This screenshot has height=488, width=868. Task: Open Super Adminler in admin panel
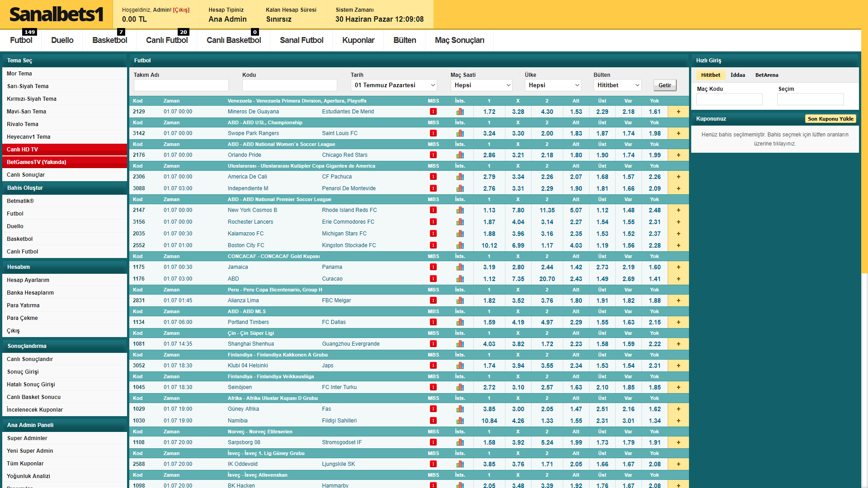[65, 438]
